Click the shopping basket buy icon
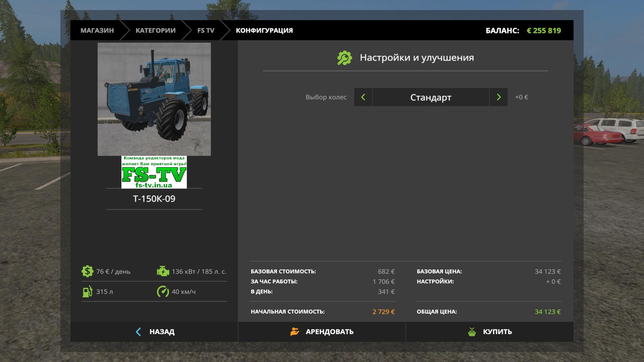 tap(472, 331)
